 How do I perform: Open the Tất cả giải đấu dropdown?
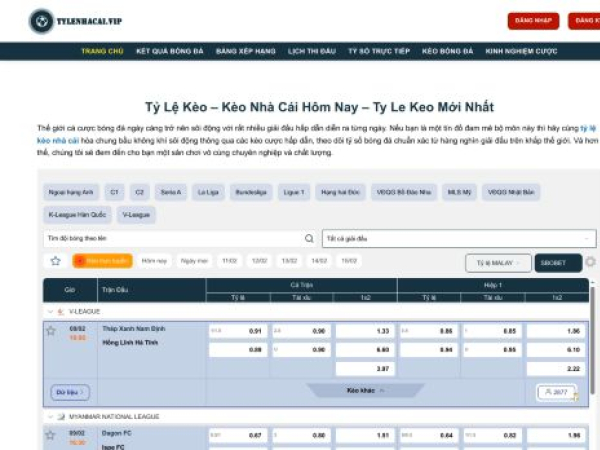pyautogui.click(x=458, y=239)
